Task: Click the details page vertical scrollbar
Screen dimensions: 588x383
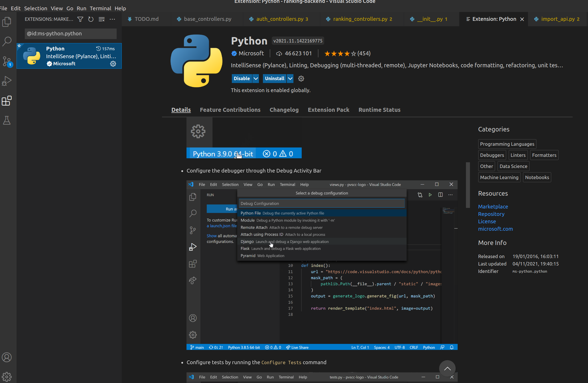Action: pos(468,185)
